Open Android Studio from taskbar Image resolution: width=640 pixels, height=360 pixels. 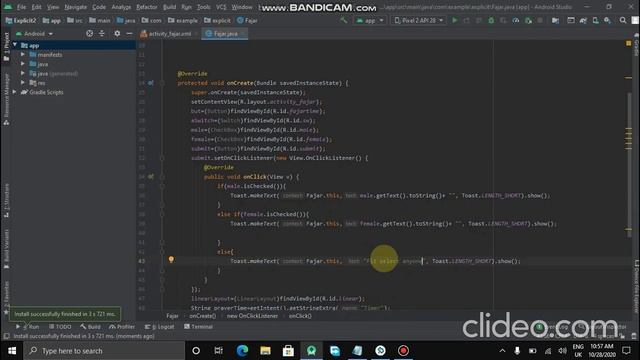click(311, 351)
